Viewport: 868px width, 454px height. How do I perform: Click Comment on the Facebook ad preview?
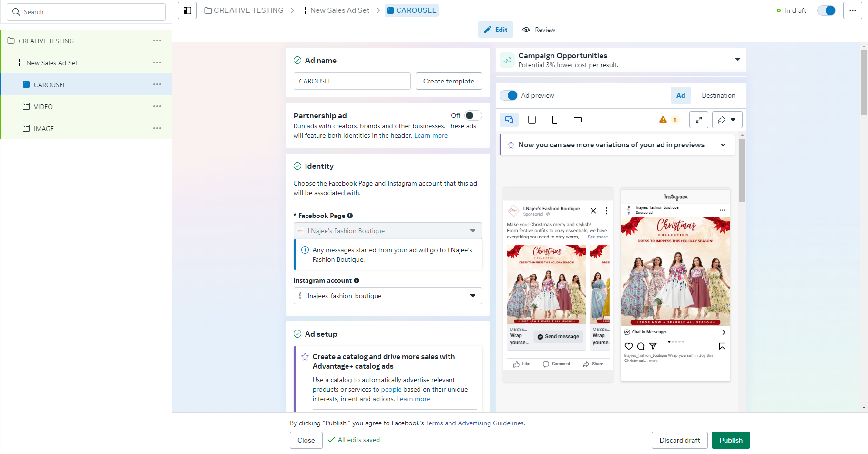tap(557, 364)
